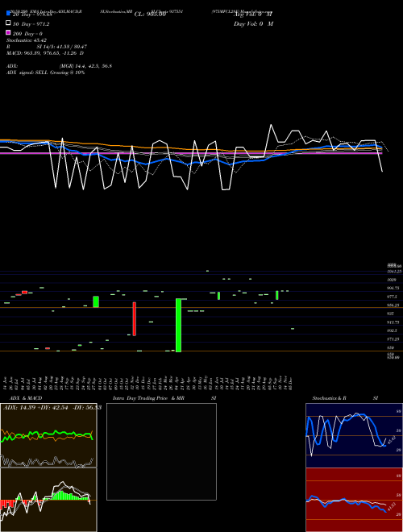Click the 'ADX & MACD' panel title
This screenshot has height=532, width=403.
[26, 398]
